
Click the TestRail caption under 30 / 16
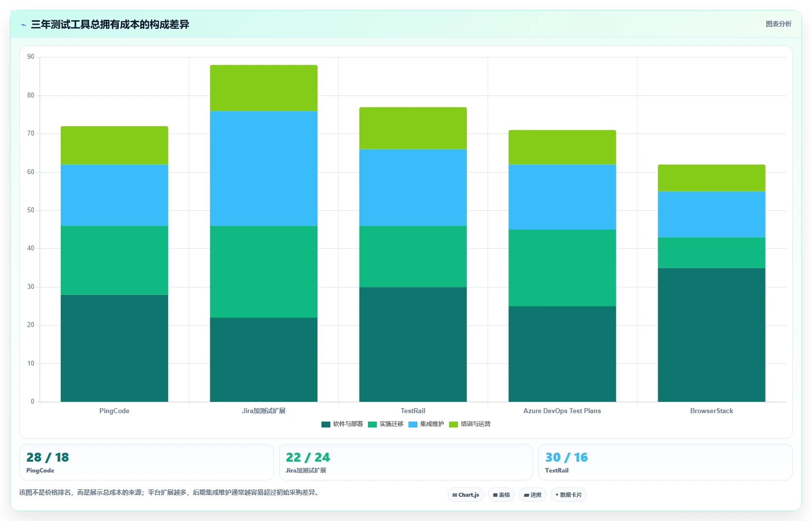557,471
